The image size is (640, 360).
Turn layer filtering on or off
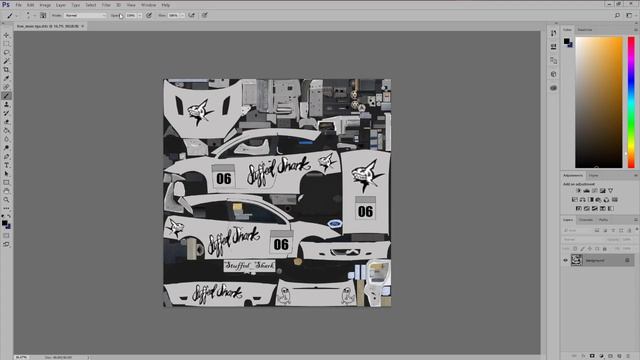coord(636,230)
